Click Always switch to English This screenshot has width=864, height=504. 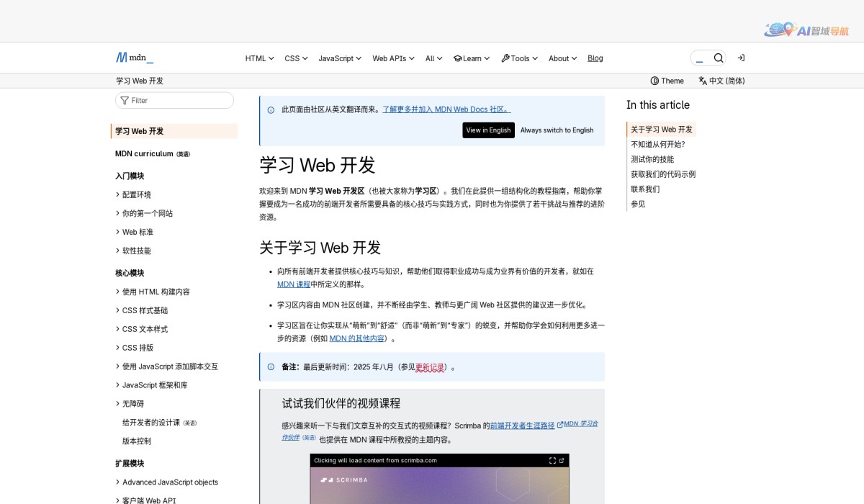pyautogui.click(x=557, y=130)
